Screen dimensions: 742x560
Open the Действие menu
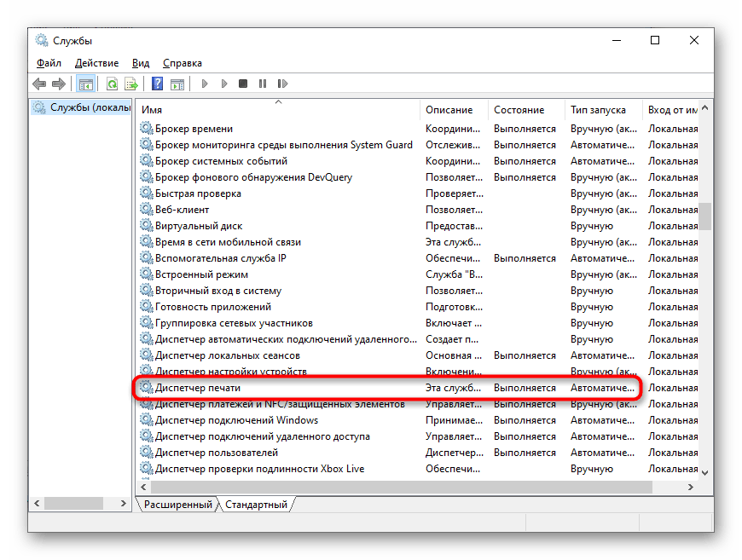click(96, 62)
